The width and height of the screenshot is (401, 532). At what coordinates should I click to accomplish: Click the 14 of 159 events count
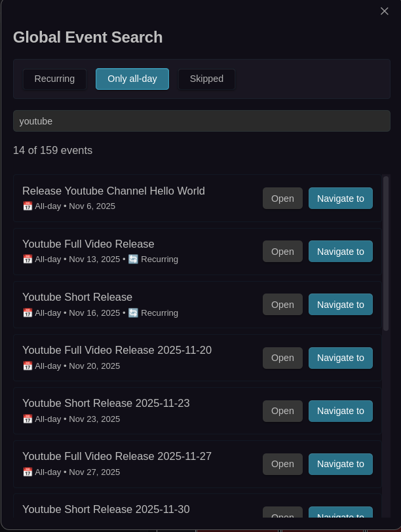click(52, 150)
